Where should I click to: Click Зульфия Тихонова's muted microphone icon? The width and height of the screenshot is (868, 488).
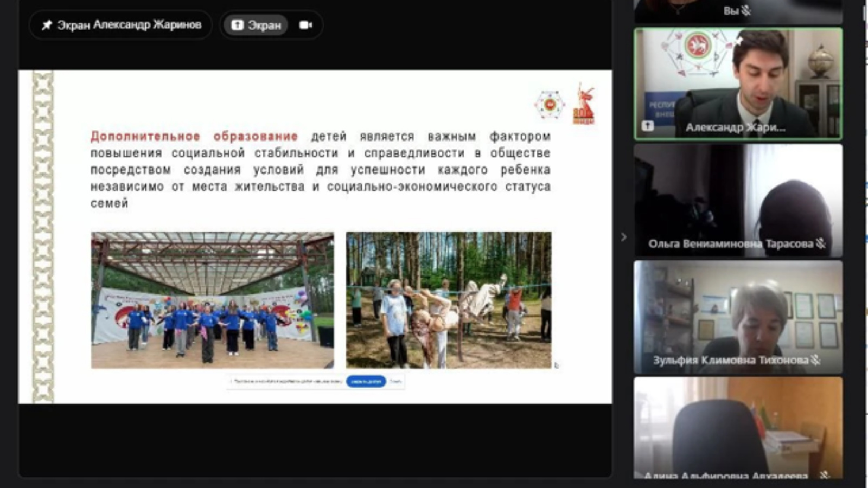pos(815,359)
